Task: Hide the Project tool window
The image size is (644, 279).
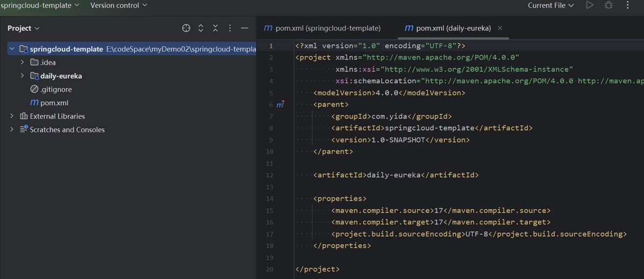Action: [x=245, y=28]
